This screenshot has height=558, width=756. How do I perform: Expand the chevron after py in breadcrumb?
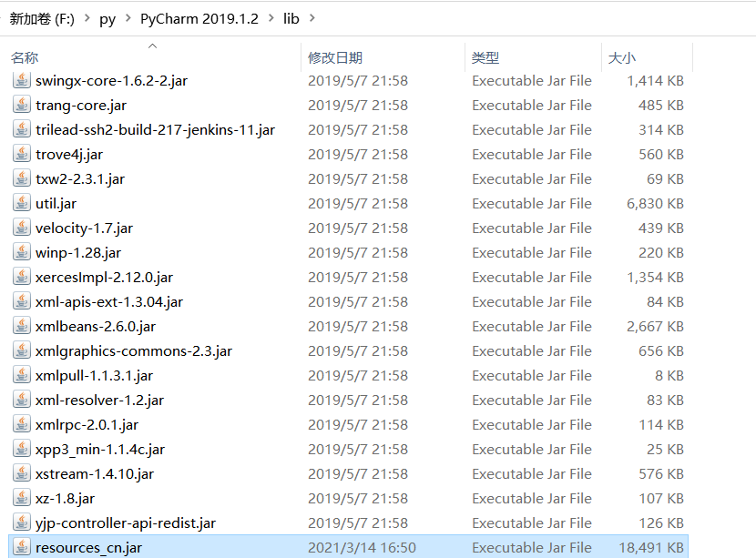128,18
